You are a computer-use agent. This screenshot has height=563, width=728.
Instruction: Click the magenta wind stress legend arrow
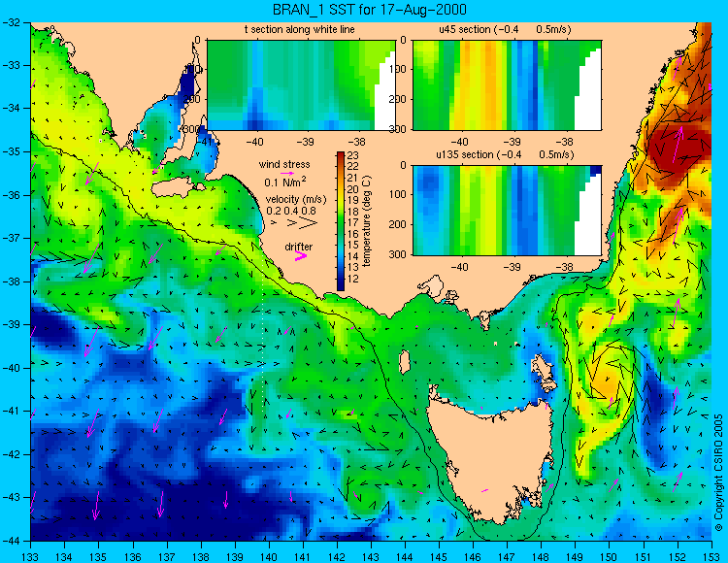[x=286, y=174]
